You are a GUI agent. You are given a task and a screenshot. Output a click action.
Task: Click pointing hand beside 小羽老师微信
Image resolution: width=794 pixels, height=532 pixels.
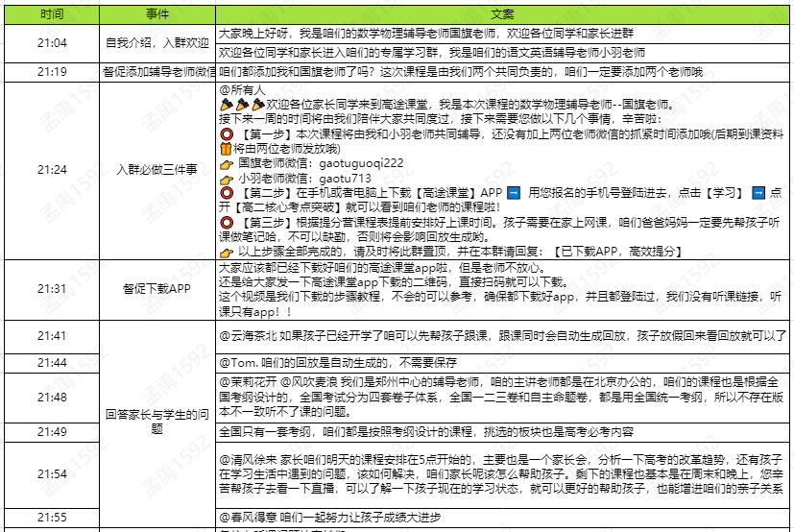(x=228, y=179)
